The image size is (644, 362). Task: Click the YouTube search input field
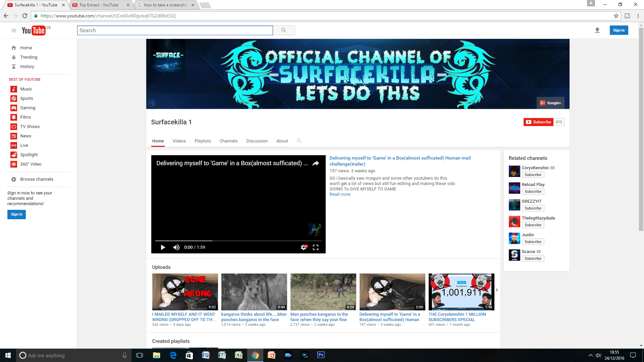(x=175, y=31)
